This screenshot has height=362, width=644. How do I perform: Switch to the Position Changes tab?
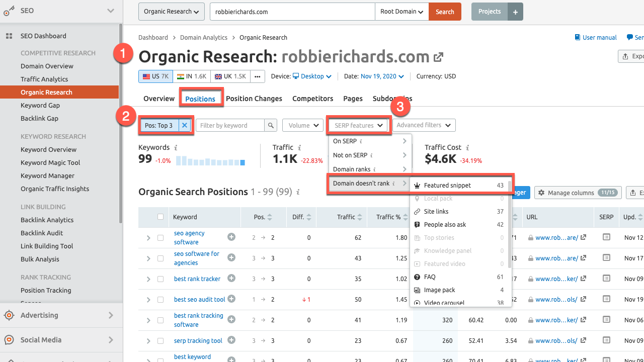(x=254, y=99)
